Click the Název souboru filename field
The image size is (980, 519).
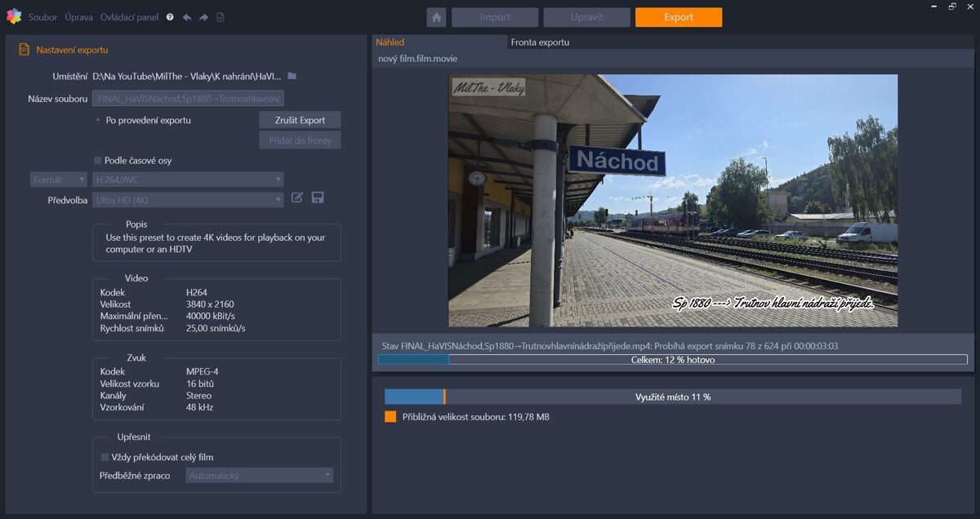(188, 99)
